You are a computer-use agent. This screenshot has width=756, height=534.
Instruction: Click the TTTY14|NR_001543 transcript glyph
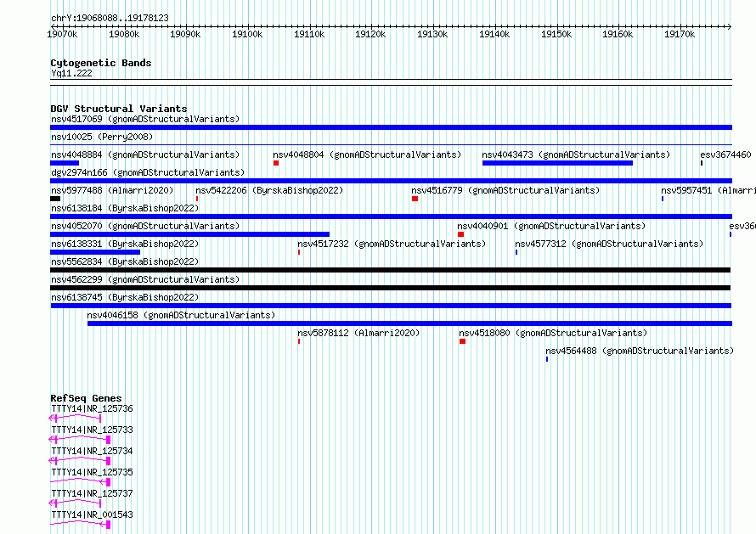80,525
